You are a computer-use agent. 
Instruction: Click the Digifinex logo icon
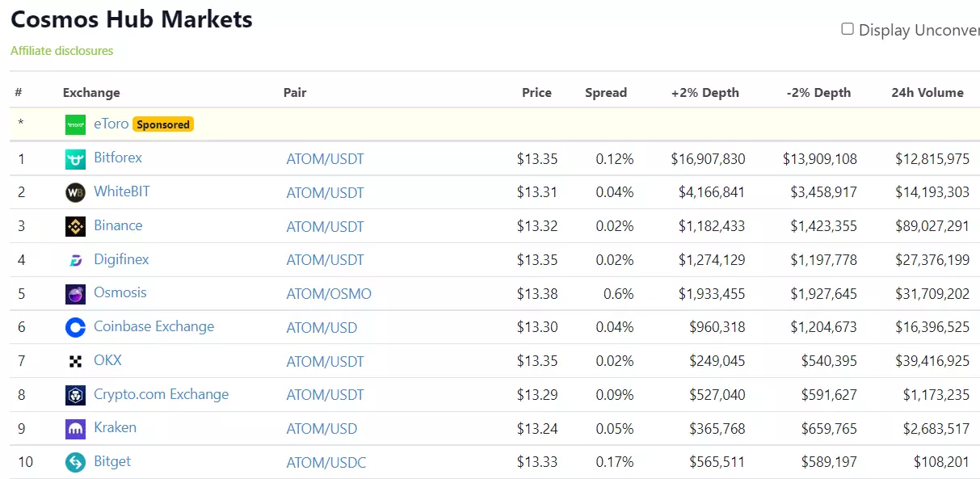(x=75, y=260)
